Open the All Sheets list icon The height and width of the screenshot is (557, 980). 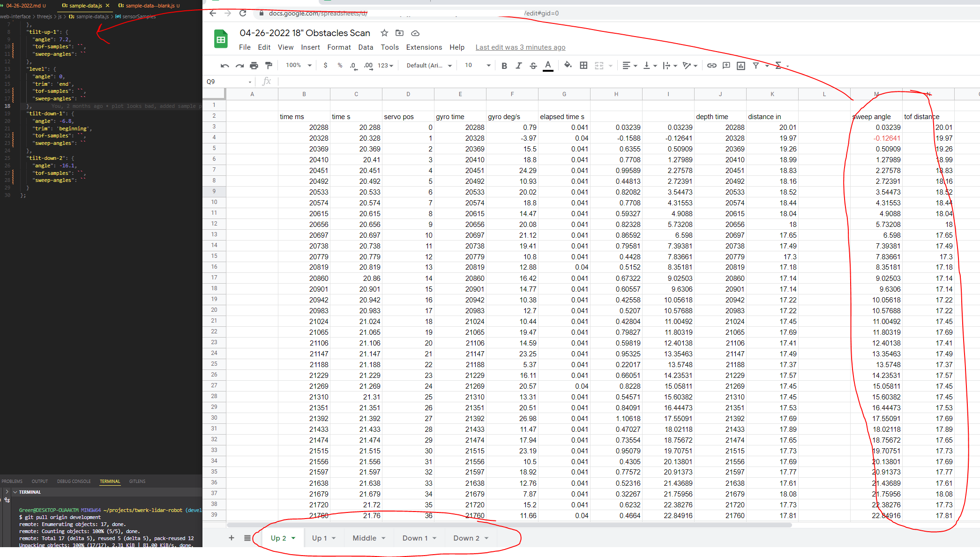[247, 538]
